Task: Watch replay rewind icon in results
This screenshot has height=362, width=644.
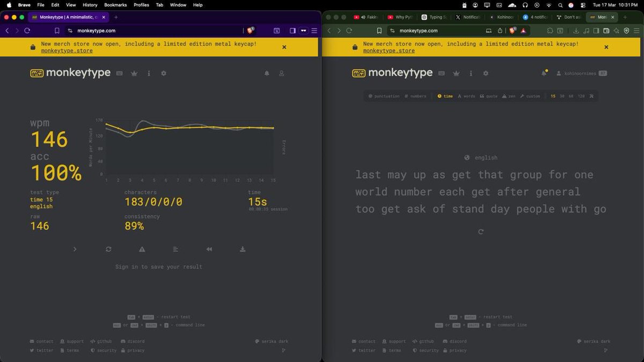Action: coord(209,249)
